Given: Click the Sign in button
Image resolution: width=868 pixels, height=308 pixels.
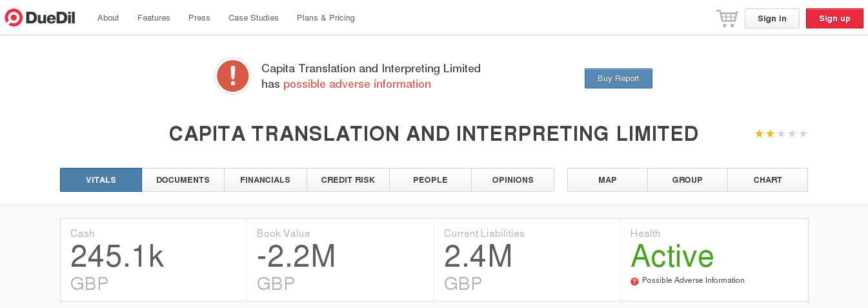Looking at the screenshot, I should (772, 19).
